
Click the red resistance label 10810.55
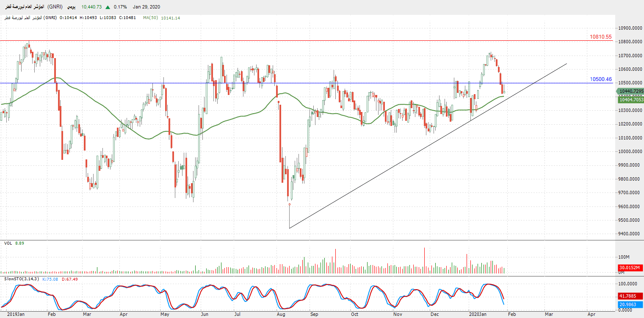coord(601,37)
